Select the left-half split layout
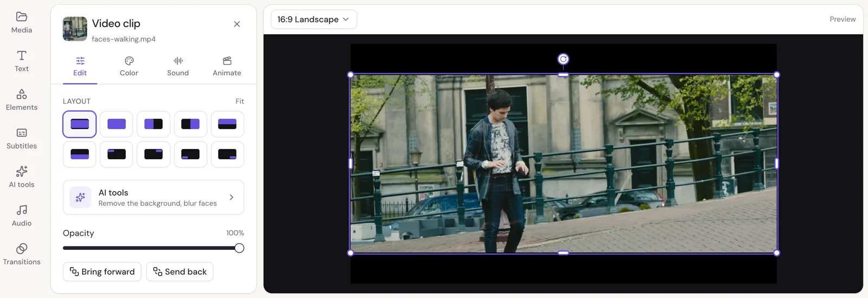 [154, 124]
